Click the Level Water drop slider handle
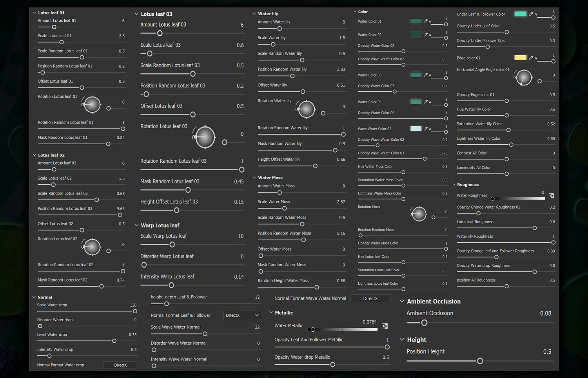The image size is (588, 378). coord(114,341)
